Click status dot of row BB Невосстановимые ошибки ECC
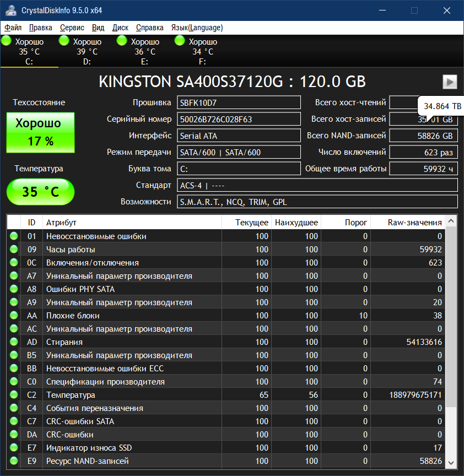Viewport: 464px width, 476px height. pos(14,368)
